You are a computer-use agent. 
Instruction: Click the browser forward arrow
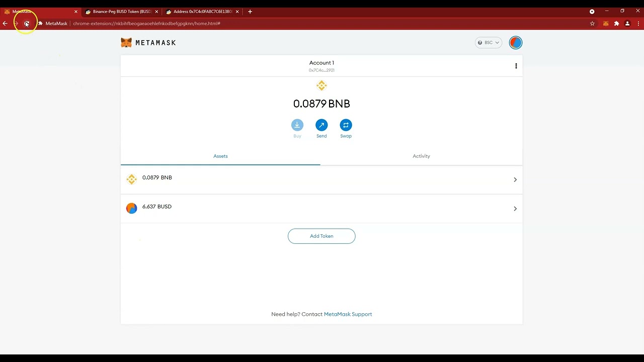pos(16,24)
